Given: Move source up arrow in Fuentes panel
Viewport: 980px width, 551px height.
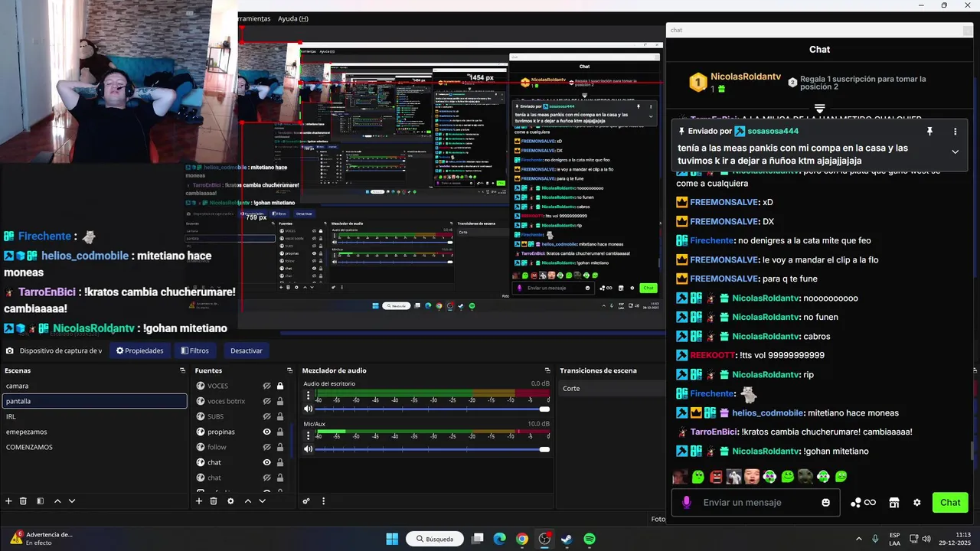Looking at the screenshot, I should 248,500.
